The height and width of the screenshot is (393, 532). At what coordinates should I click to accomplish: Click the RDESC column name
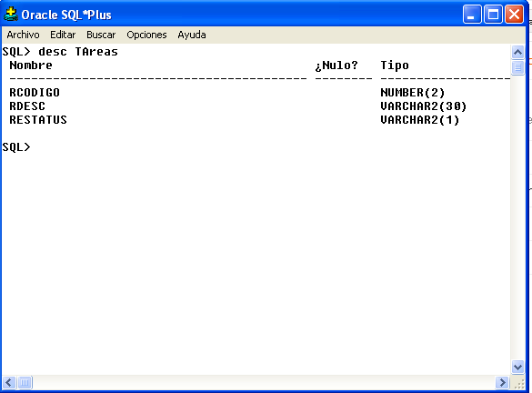(27, 106)
